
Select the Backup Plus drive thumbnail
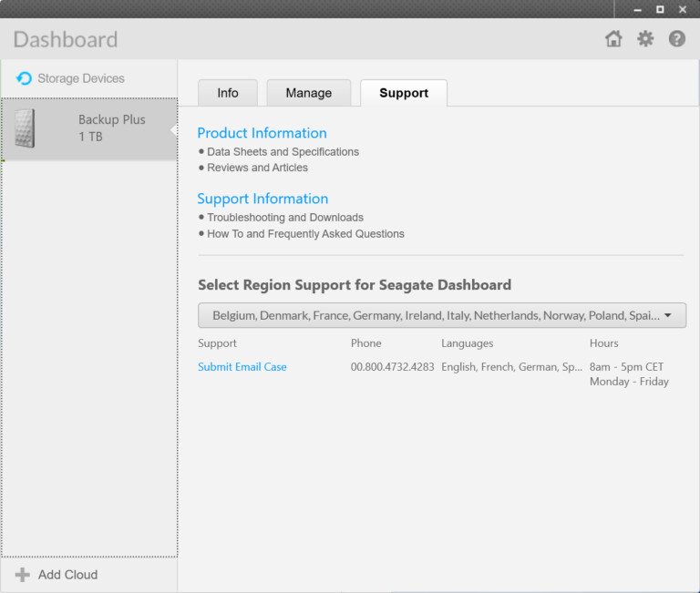(25, 128)
